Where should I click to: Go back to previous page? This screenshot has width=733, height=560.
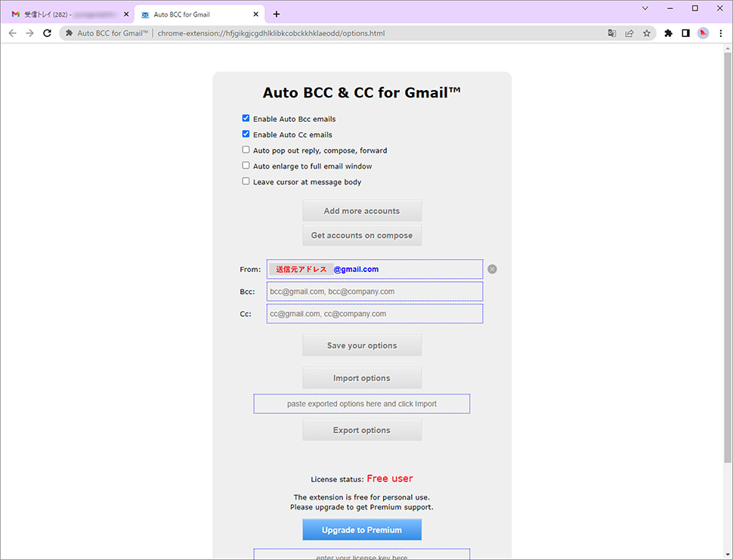(13, 33)
